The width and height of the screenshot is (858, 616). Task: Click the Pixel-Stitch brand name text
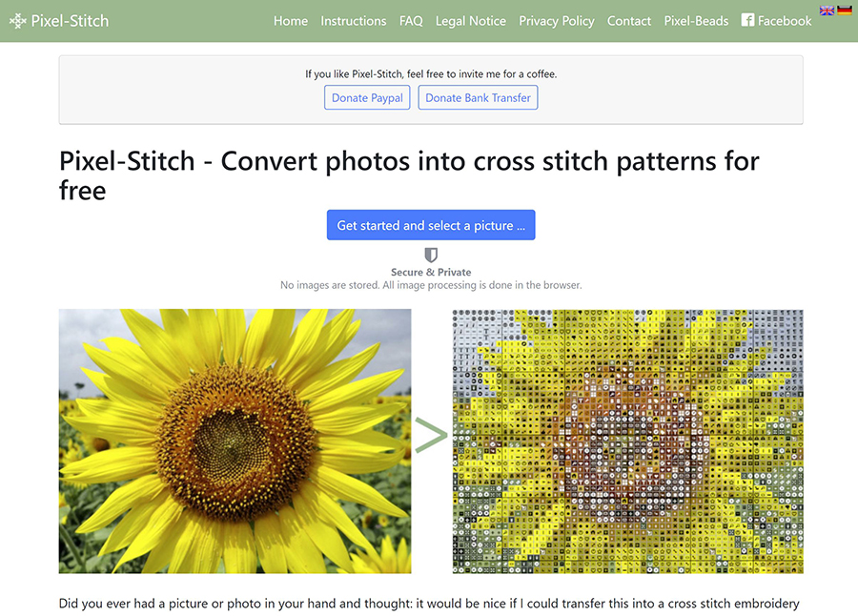tap(70, 20)
